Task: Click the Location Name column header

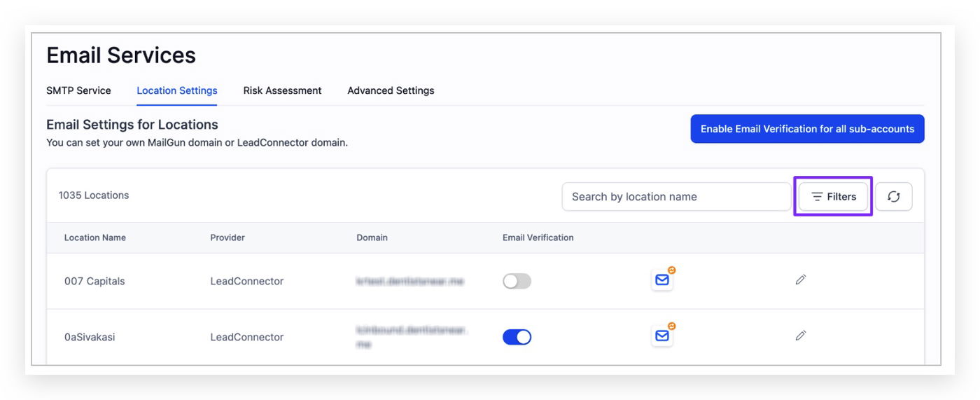Action: [95, 237]
